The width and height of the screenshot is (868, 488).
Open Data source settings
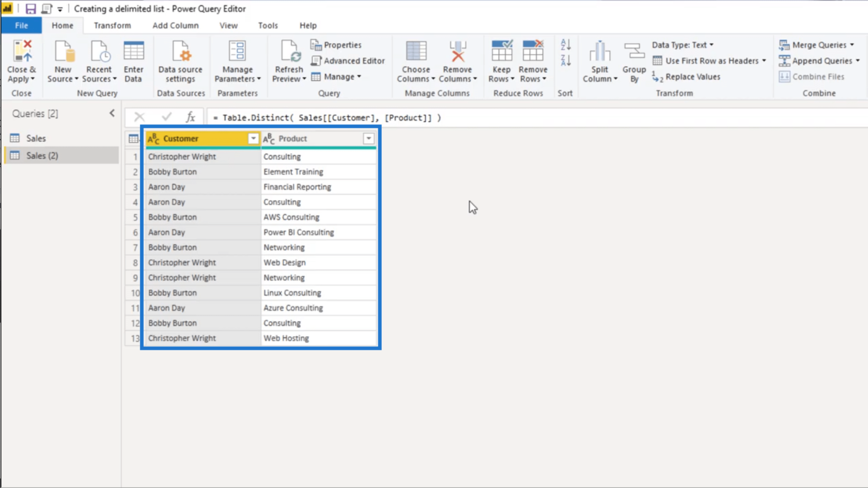[180, 61]
